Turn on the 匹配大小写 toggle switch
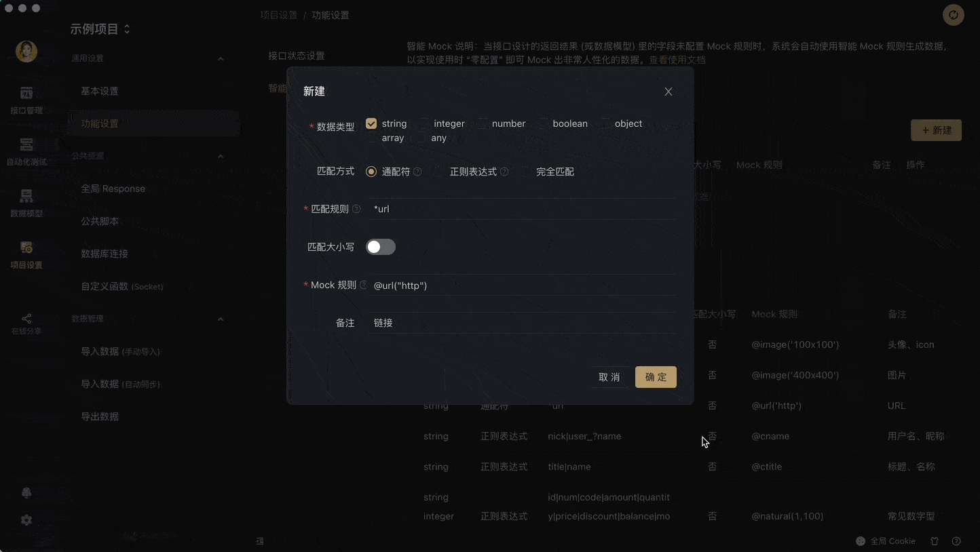 point(380,247)
